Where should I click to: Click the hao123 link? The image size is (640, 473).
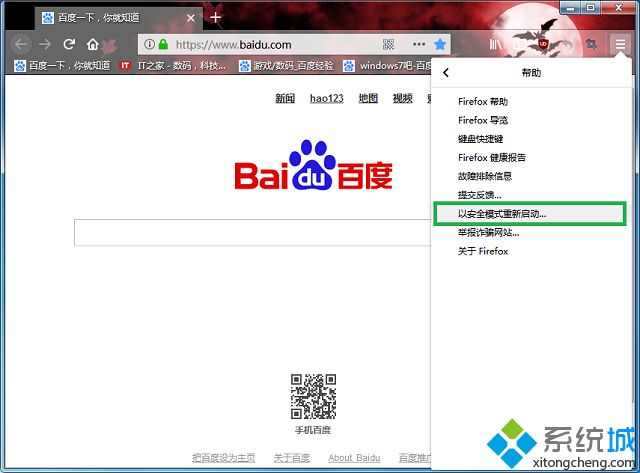pyautogui.click(x=327, y=98)
